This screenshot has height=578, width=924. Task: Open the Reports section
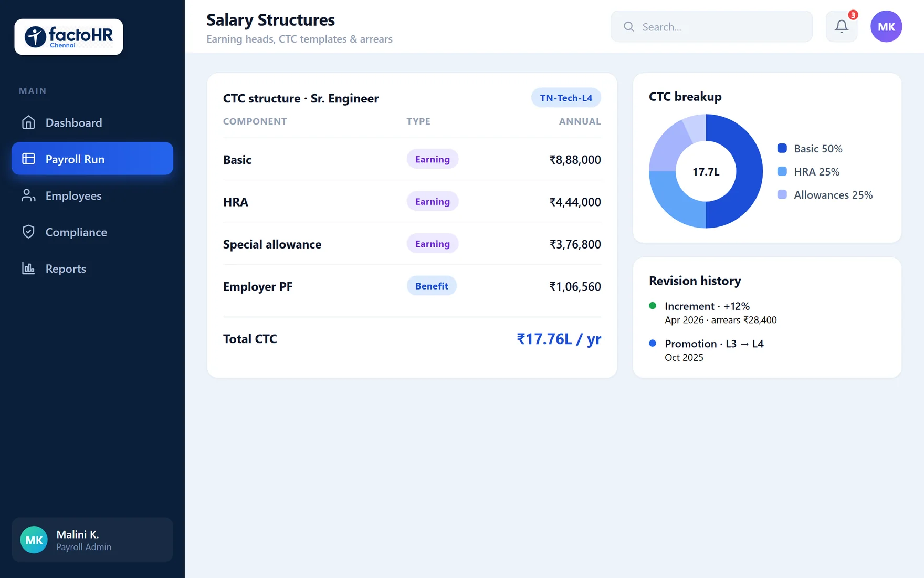[92, 269]
